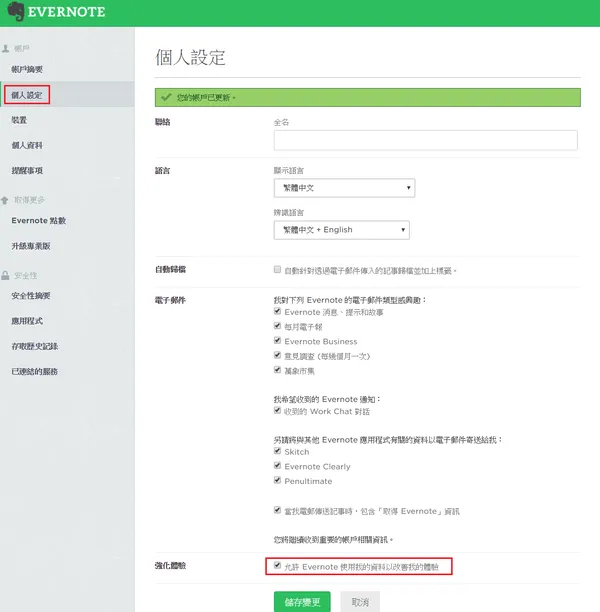The height and width of the screenshot is (612, 600).
Task: Click the 您將繼續收到重要的帳戶相關資訊 text
Action: (x=333, y=540)
